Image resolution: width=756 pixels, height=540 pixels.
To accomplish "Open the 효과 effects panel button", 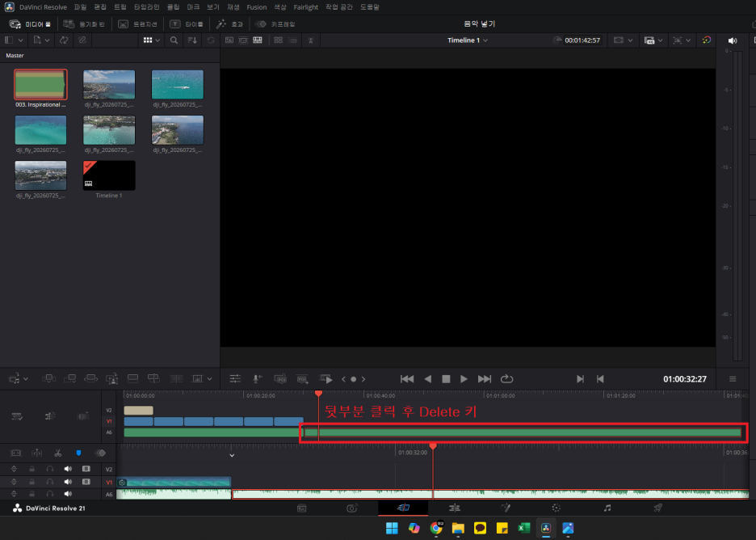I will coord(230,24).
